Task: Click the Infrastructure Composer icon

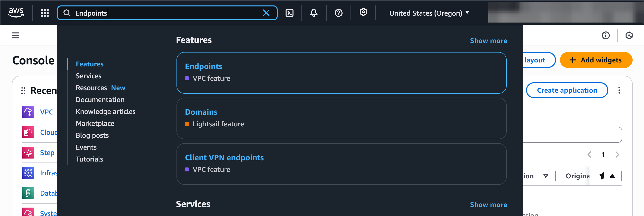Action: 28,173
